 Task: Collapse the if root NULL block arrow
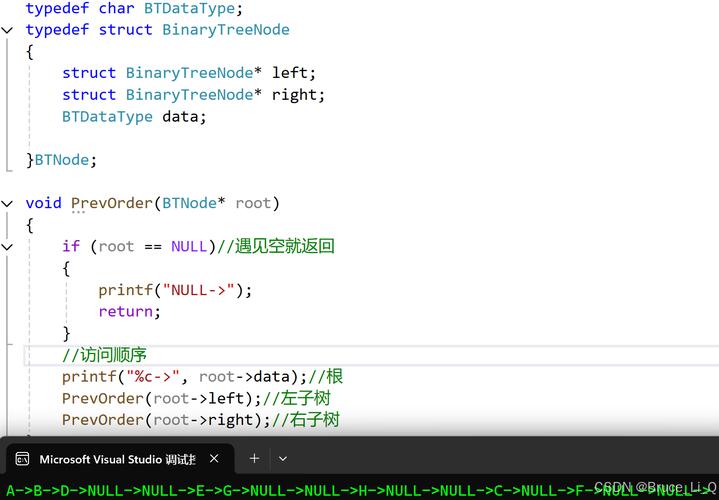(7, 247)
